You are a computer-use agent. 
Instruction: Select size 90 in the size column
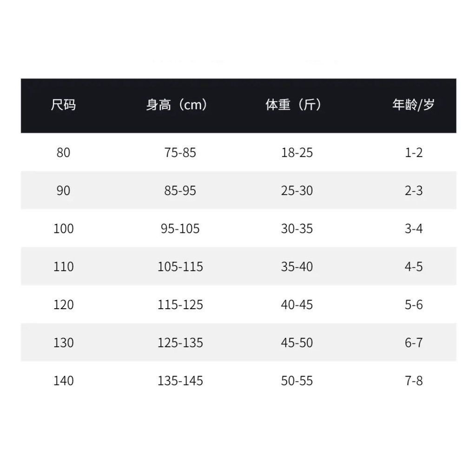click(x=63, y=191)
